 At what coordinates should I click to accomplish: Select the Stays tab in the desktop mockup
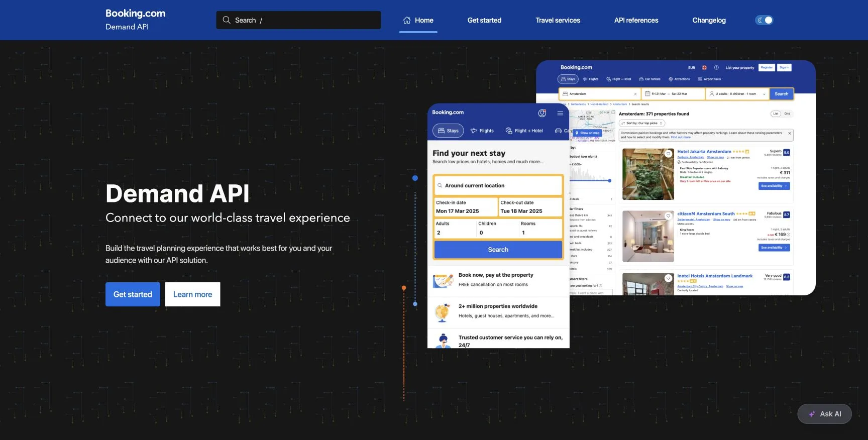(568, 79)
